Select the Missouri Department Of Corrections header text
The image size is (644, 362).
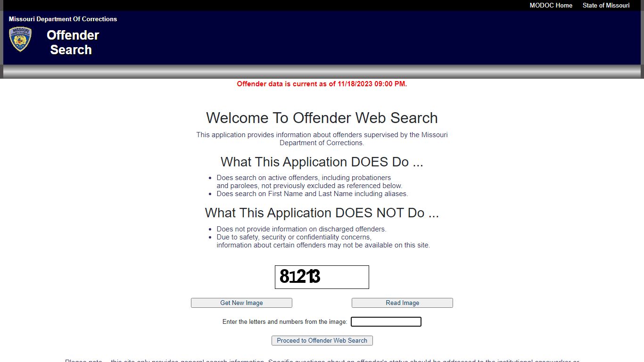[63, 19]
